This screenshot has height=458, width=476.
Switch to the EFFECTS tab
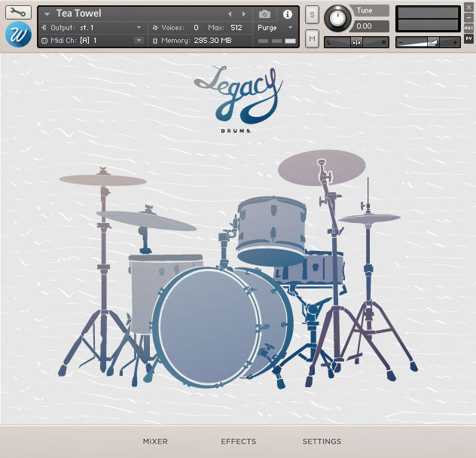point(238,441)
